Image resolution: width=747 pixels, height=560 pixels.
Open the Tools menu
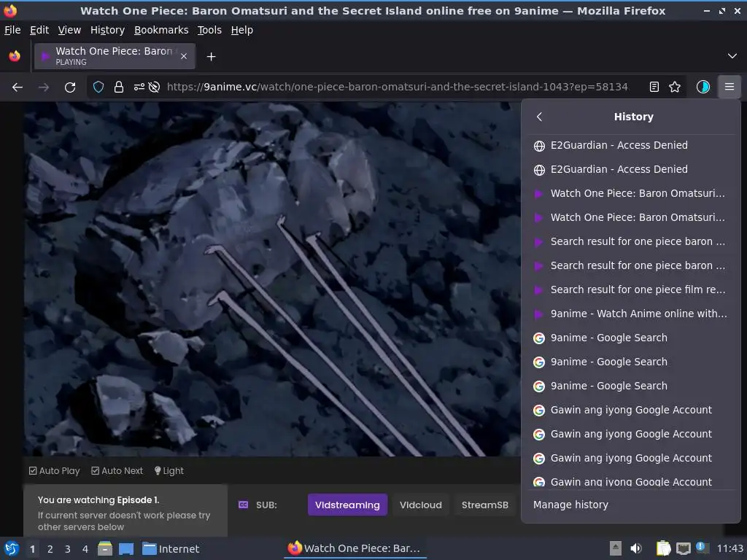(x=209, y=30)
